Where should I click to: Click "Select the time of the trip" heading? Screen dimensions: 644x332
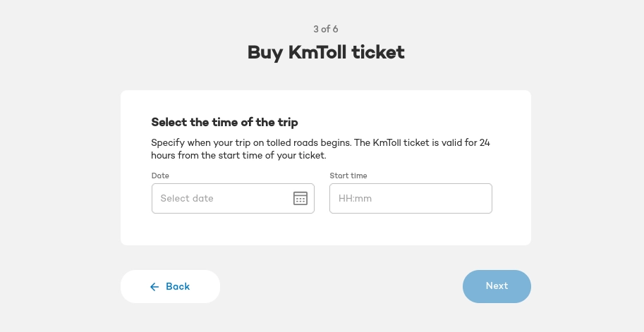[224, 122]
